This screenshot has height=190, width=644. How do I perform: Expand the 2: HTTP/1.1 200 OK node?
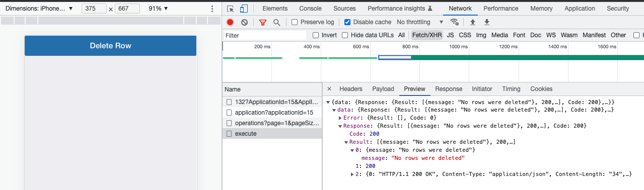(352, 174)
